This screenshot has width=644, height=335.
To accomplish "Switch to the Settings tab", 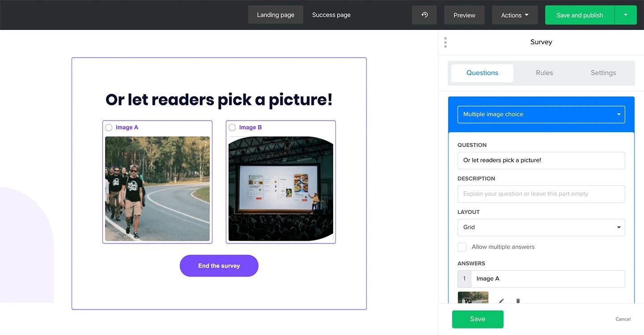I will click(603, 73).
